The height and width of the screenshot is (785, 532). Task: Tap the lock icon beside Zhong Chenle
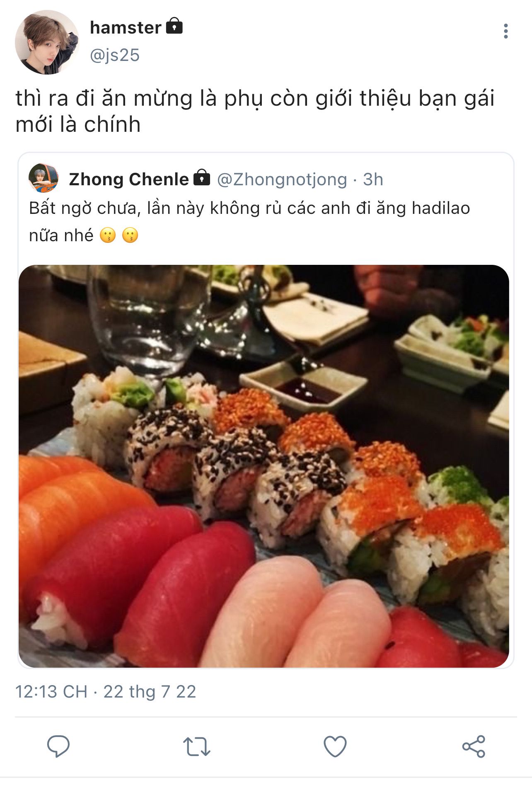(x=202, y=177)
